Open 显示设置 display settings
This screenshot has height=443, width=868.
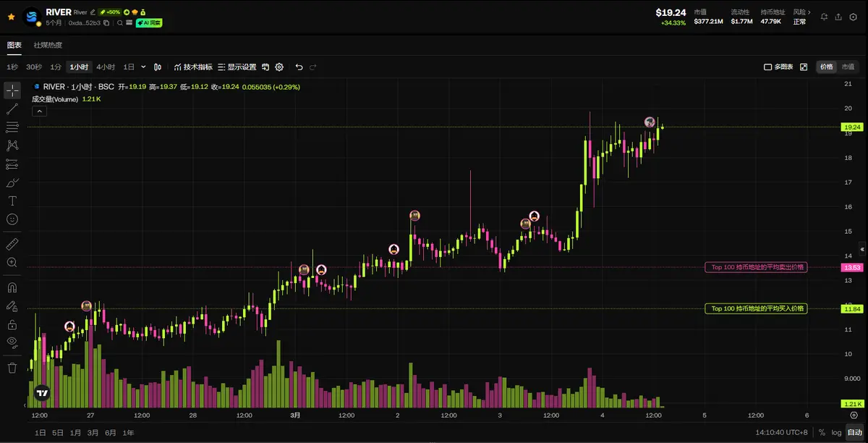point(237,67)
